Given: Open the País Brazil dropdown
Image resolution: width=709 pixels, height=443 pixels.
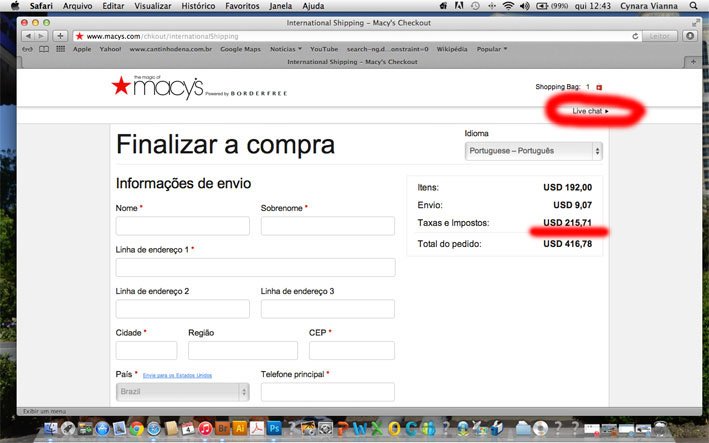Looking at the screenshot, I should 182,391.
